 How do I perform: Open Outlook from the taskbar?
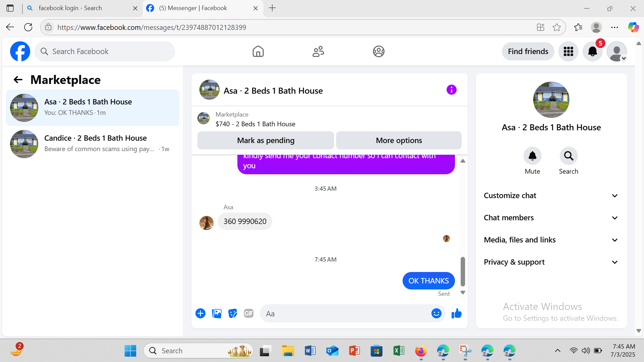pyautogui.click(x=332, y=351)
